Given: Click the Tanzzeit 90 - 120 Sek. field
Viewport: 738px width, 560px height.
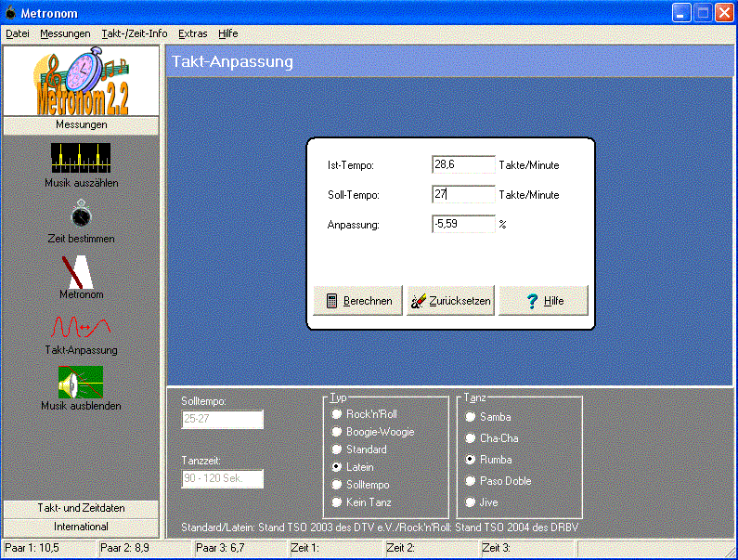Looking at the screenshot, I should tap(222, 478).
